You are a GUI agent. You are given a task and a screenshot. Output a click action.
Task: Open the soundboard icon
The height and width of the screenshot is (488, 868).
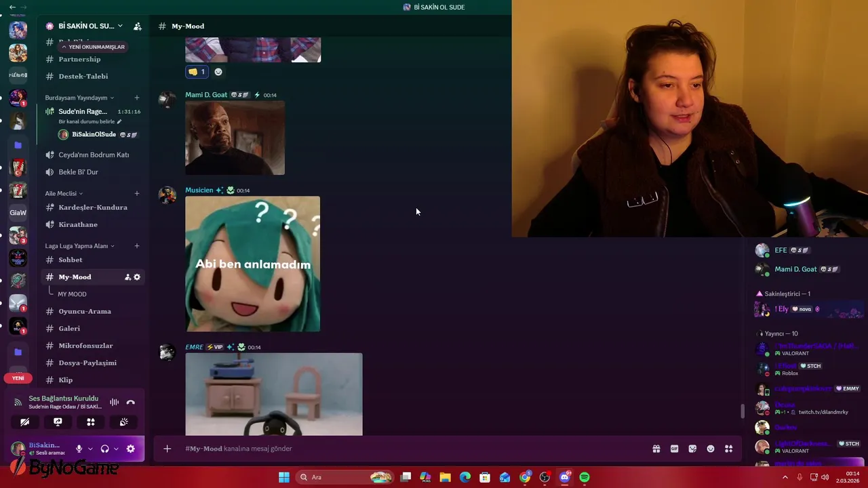click(124, 422)
